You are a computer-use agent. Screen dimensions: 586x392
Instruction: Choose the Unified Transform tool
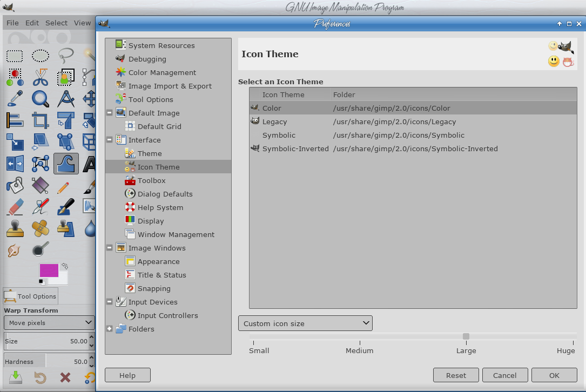66,121
